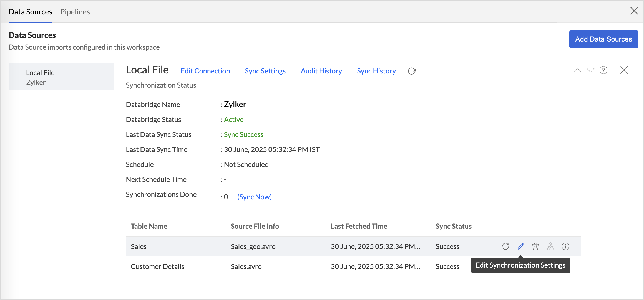The height and width of the screenshot is (300, 644).
Task: Click the pencil edit icon in Sales row
Action: [x=521, y=246]
